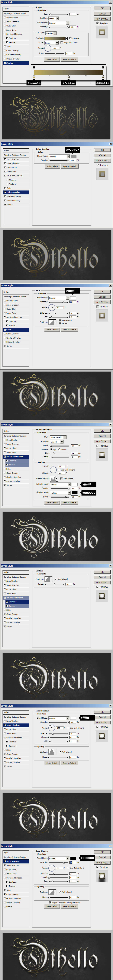Open the gradient picker dropdown arrow in the Stroke dialog

[x=66, y=38]
